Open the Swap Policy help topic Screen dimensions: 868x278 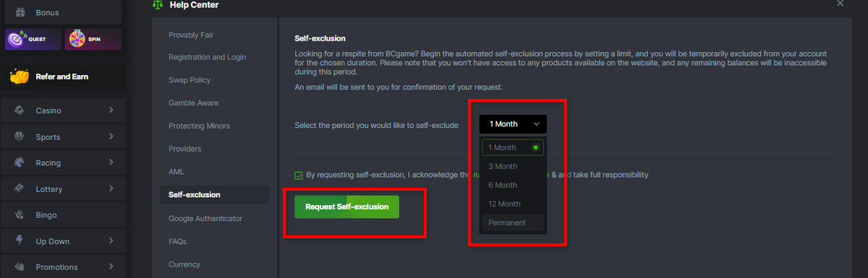tap(190, 80)
